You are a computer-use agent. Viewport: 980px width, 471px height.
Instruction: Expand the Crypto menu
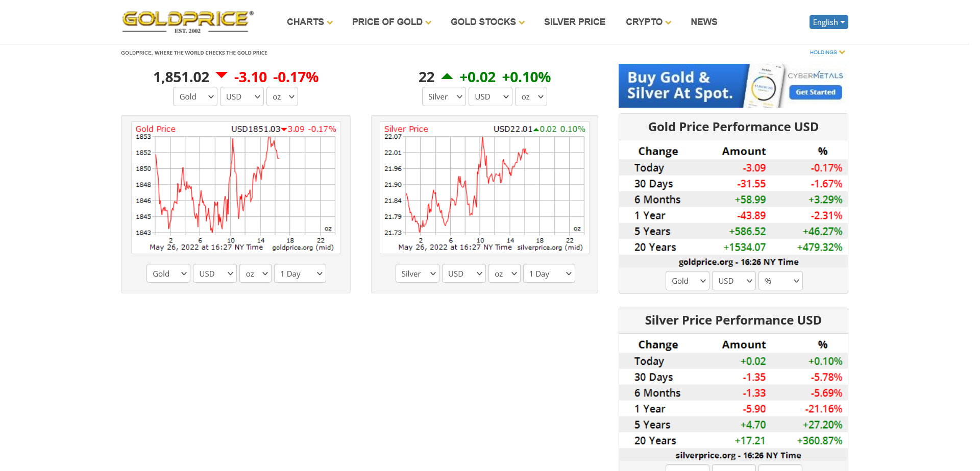coord(648,22)
